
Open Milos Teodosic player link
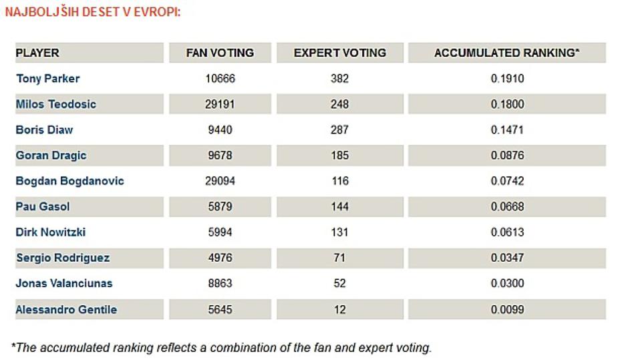coord(55,104)
